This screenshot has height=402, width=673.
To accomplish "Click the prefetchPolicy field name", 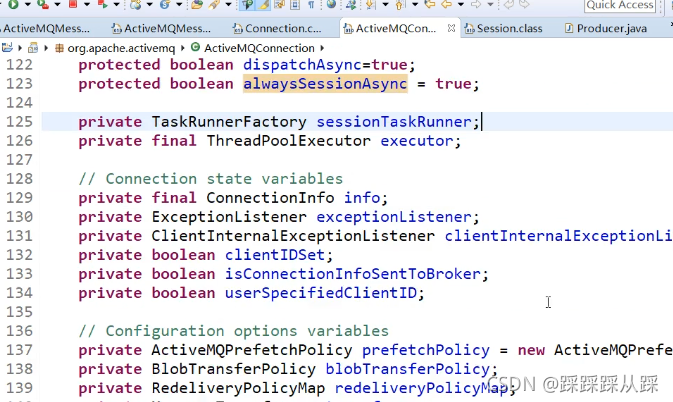I will tap(426, 350).
